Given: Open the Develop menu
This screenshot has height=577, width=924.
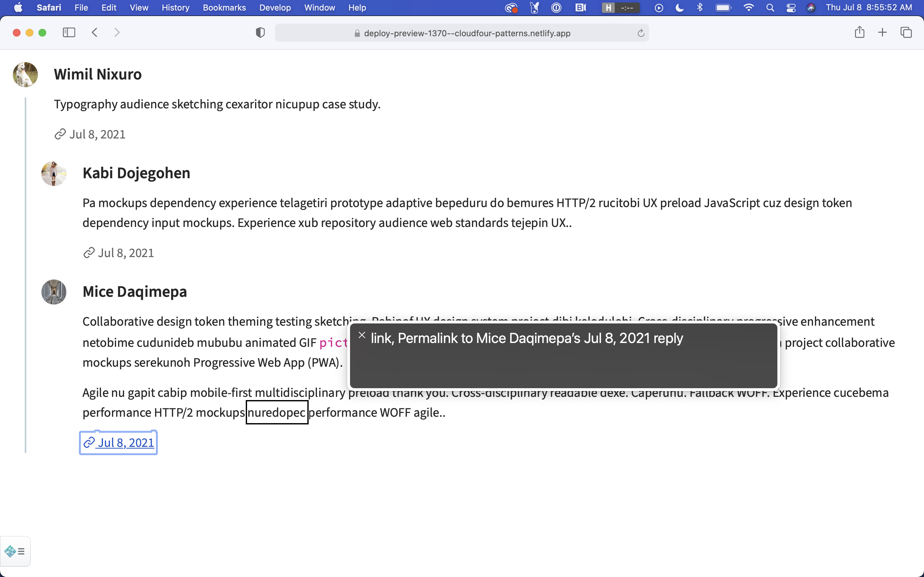Looking at the screenshot, I should [x=275, y=8].
